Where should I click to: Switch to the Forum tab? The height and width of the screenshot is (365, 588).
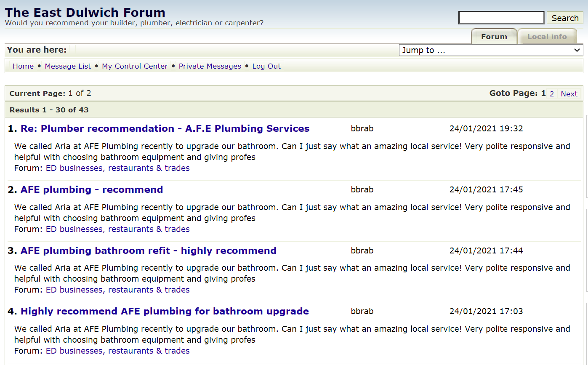pyautogui.click(x=494, y=37)
